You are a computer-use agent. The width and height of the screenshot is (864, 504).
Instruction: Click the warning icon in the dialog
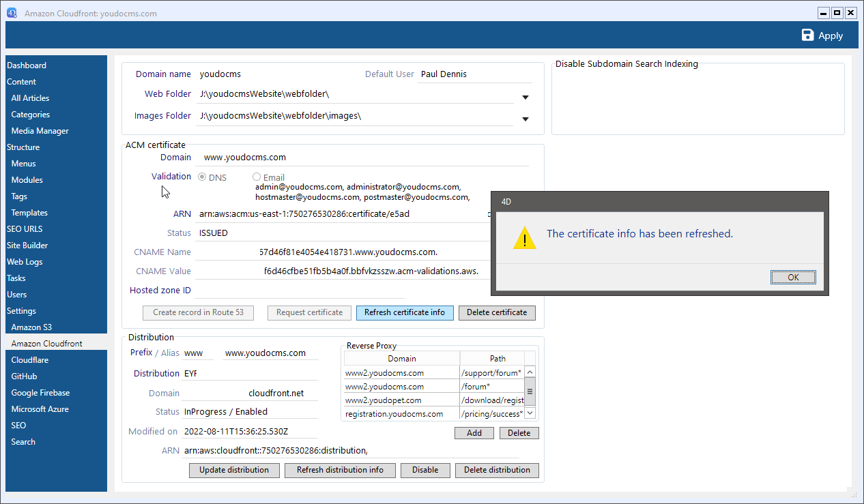pos(524,237)
